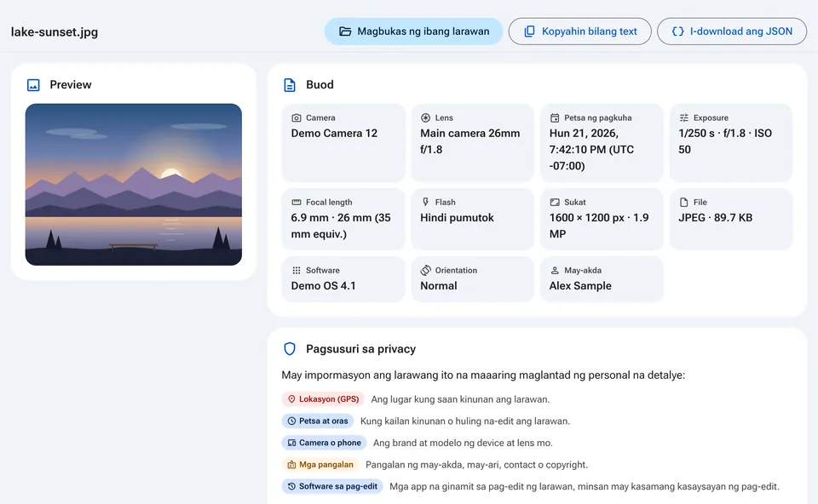Click the Magbukas ng ibang larawan button
The height and width of the screenshot is (504, 818).
point(414,31)
